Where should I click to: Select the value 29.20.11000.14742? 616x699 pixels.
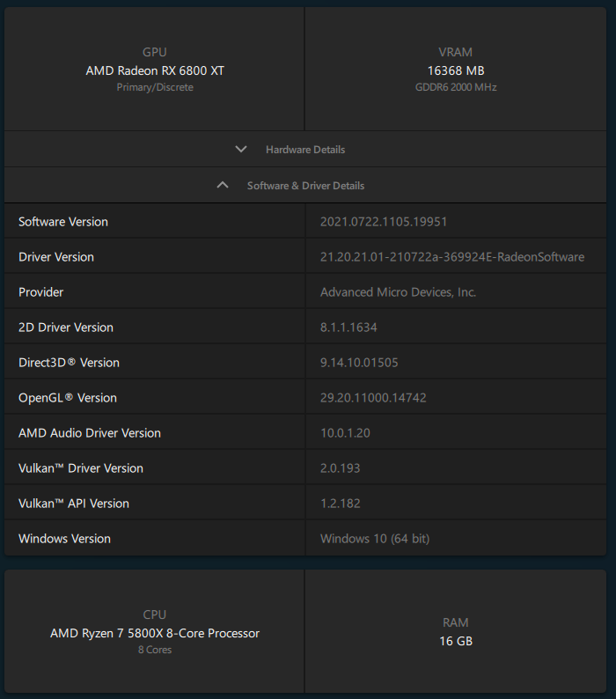pos(373,398)
